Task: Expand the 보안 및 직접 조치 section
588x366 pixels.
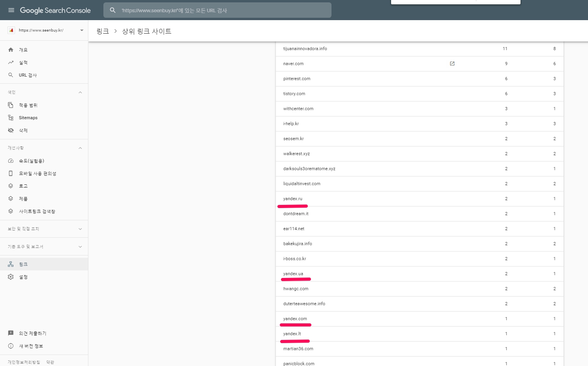Action: (x=80, y=229)
